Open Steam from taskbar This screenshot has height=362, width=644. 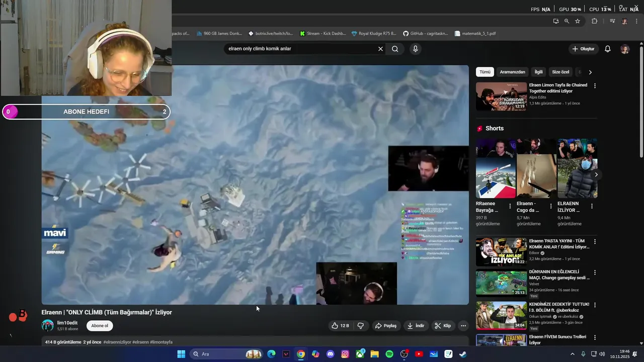click(463, 354)
